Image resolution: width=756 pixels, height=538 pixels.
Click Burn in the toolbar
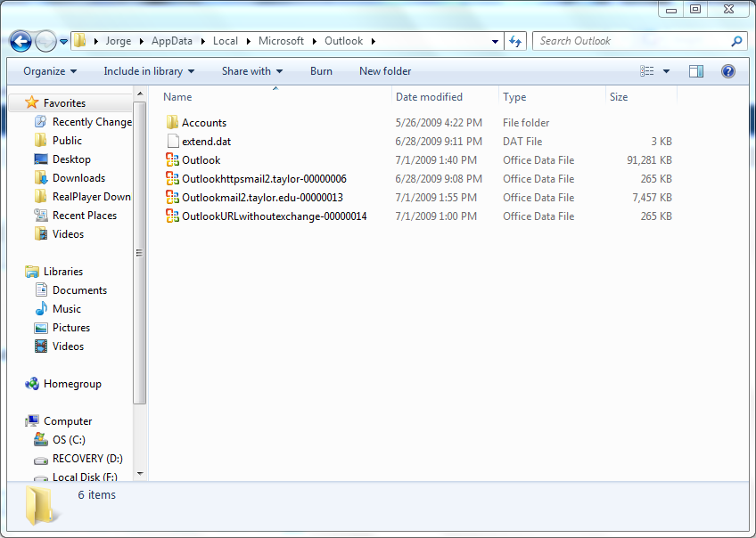coord(321,71)
